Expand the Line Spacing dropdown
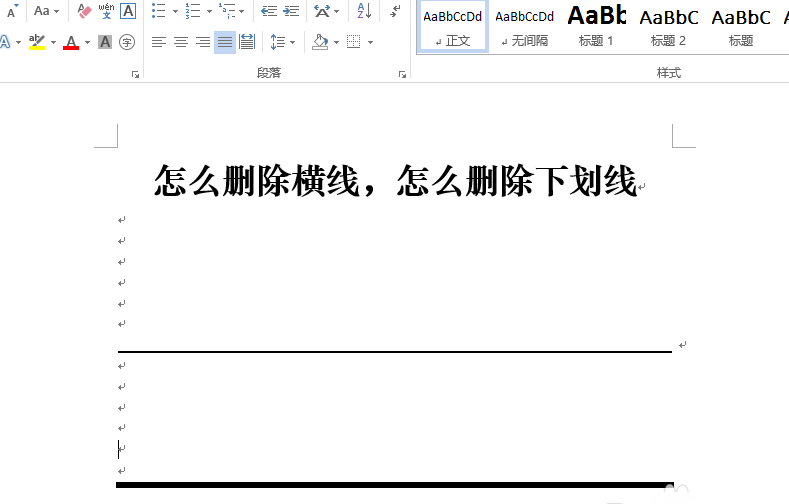The width and height of the screenshot is (789, 504). click(283, 42)
